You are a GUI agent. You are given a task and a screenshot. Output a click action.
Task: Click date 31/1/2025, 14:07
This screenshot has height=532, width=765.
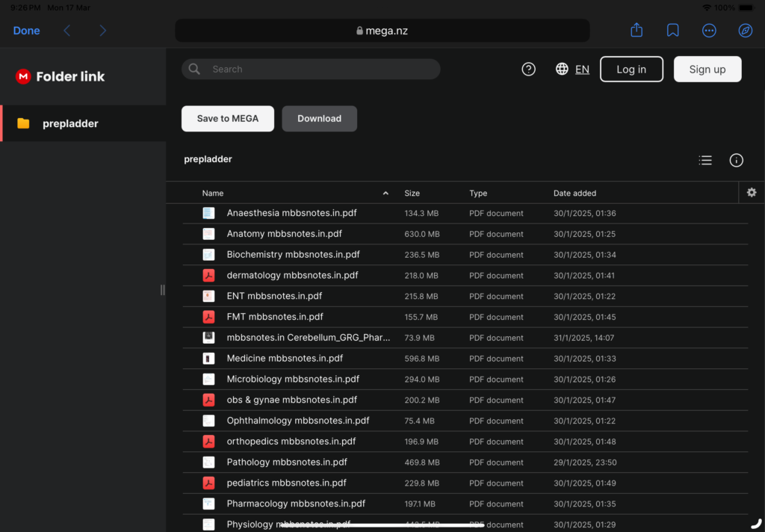[584, 338]
